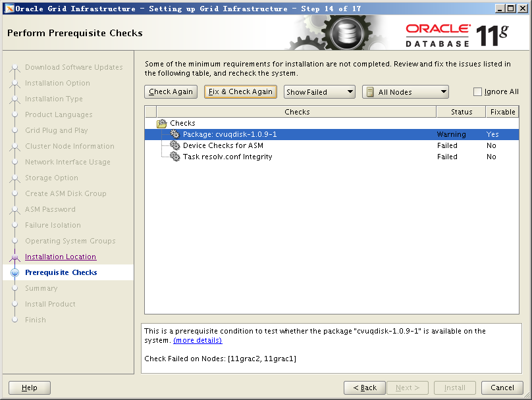Open Help for the installer
The image size is (532, 400).
(30, 387)
